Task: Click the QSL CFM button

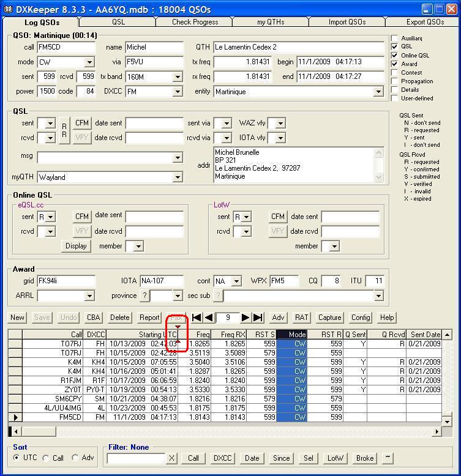Action: (82, 123)
